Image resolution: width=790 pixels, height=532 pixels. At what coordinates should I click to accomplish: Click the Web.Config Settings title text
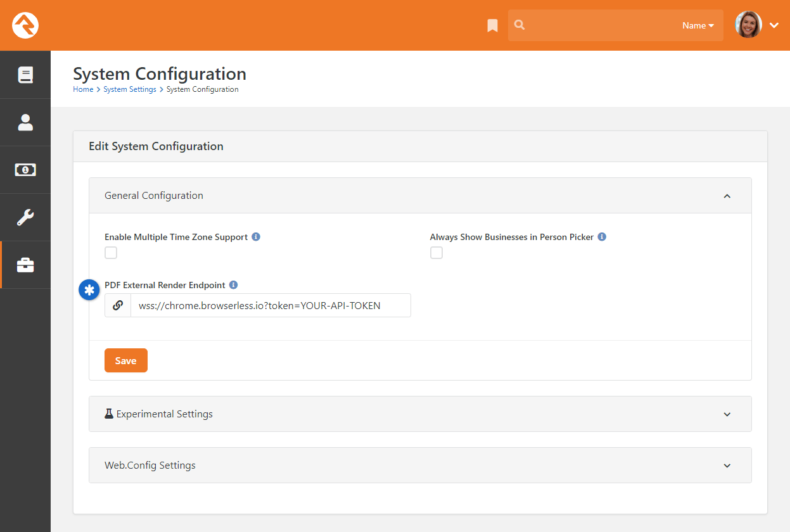click(150, 465)
